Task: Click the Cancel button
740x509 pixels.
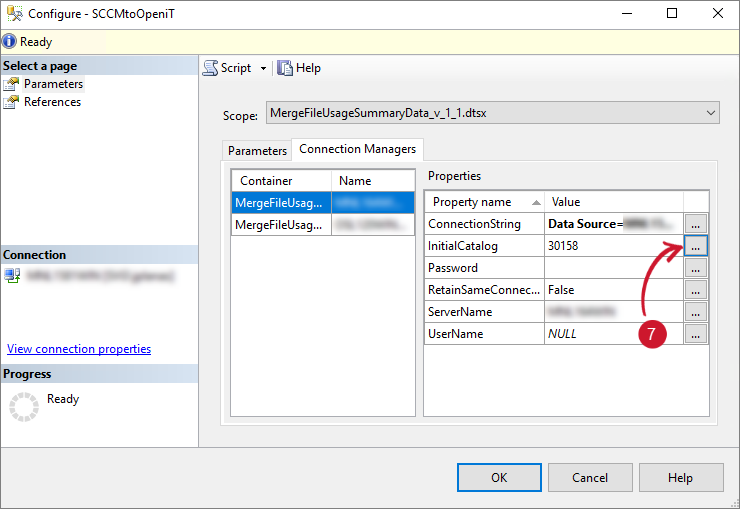Action: [590, 477]
